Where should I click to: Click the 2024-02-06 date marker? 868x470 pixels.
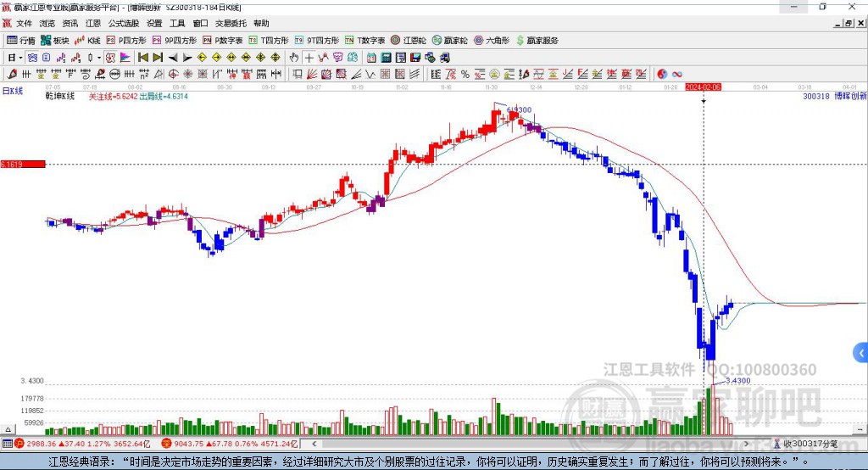[x=703, y=87]
